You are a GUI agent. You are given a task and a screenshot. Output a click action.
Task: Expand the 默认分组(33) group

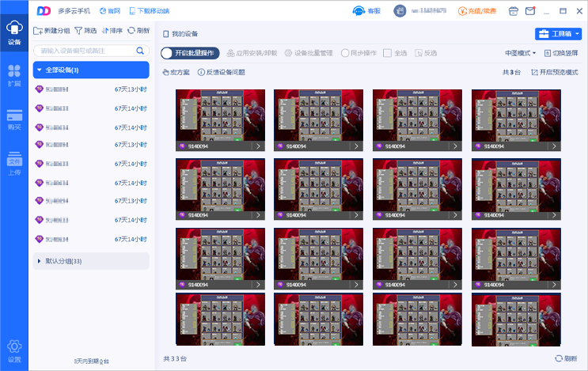coord(91,261)
